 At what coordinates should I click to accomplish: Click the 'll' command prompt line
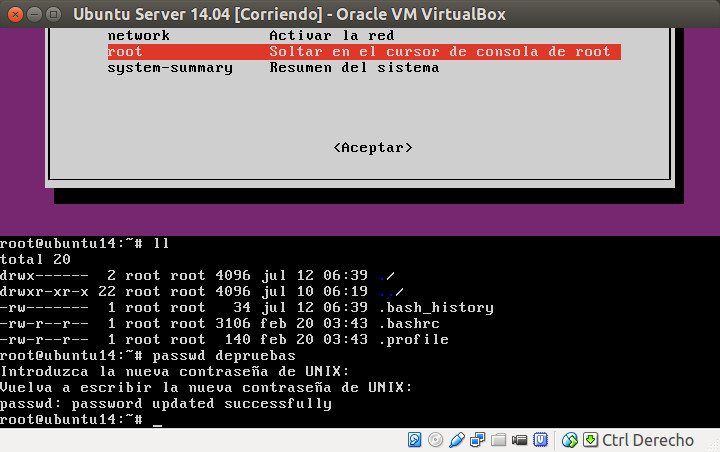[84, 243]
